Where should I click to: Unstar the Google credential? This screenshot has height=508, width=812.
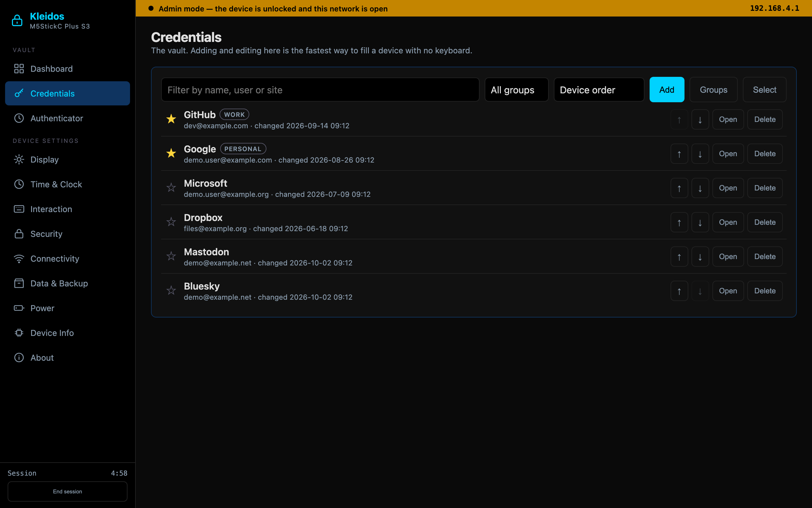tap(171, 153)
